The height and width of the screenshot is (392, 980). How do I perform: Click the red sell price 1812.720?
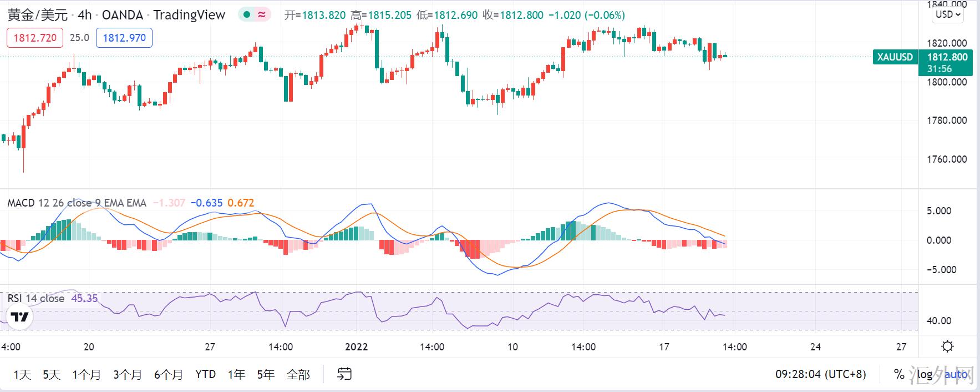(35, 38)
